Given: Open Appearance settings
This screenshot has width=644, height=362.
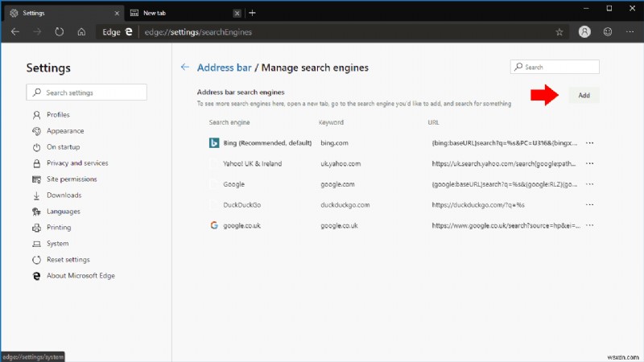Looking at the screenshot, I should click(x=65, y=130).
